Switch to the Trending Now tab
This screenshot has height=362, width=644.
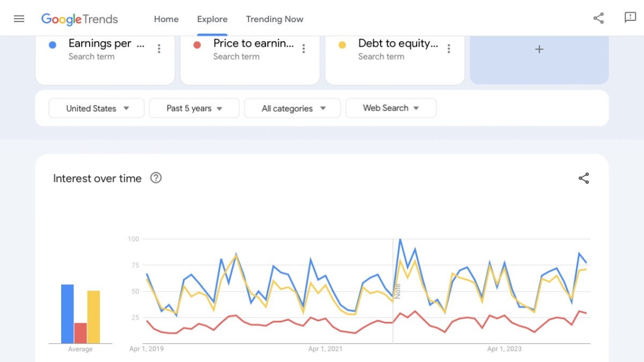(275, 19)
